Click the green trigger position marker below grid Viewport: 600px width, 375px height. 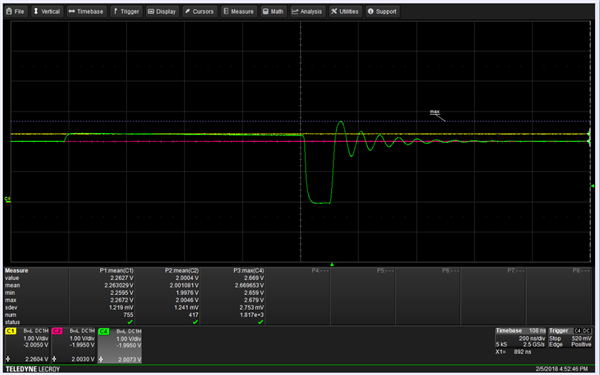332,264
